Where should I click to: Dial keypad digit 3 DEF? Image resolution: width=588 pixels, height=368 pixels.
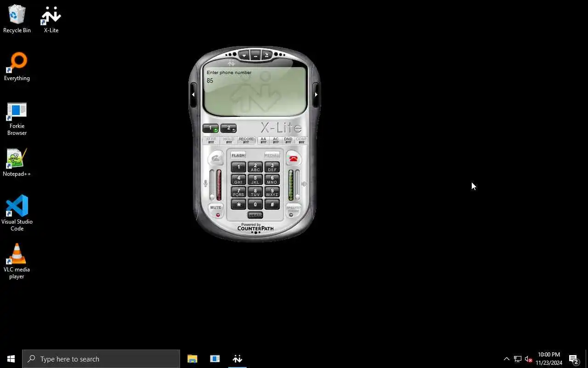click(272, 167)
